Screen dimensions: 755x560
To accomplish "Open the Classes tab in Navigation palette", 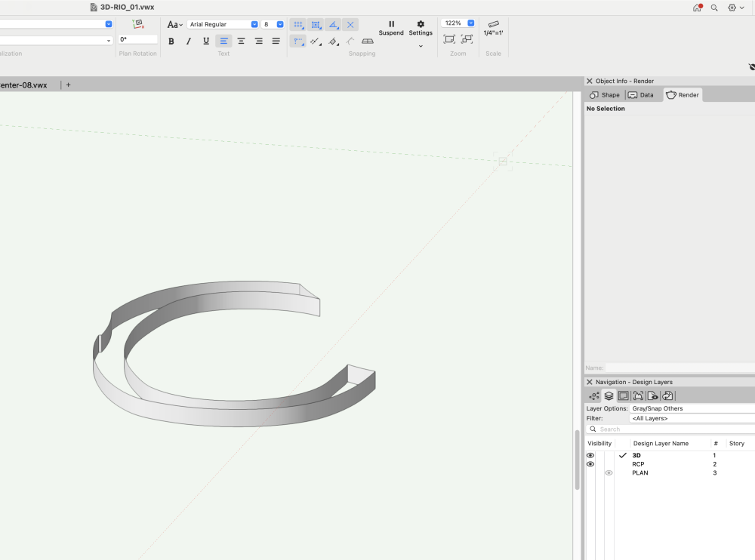I will pos(594,395).
